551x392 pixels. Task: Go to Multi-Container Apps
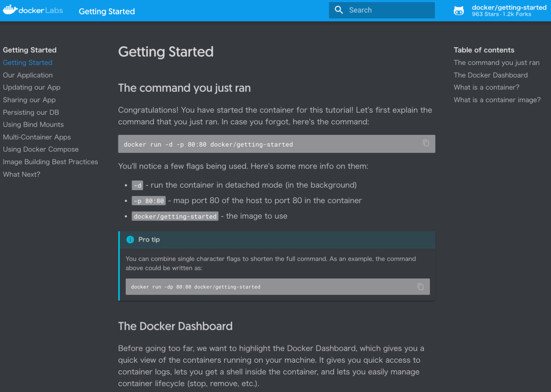pyautogui.click(x=37, y=137)
